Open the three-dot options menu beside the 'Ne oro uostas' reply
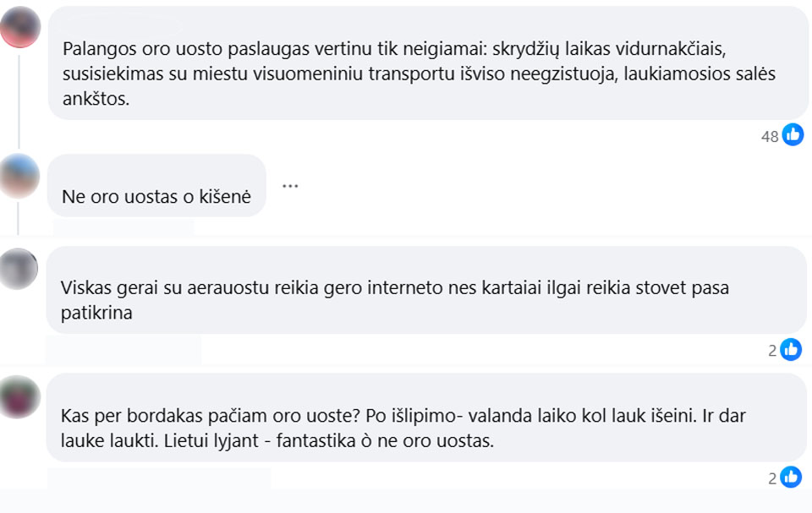This screenshot has width=812, height=513. point(290,186)
